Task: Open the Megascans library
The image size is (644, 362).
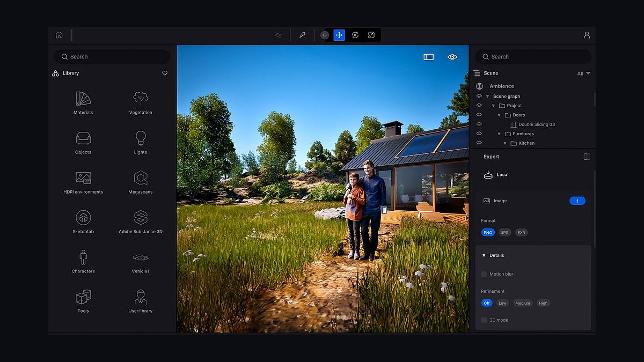Action: coord(141,182)
